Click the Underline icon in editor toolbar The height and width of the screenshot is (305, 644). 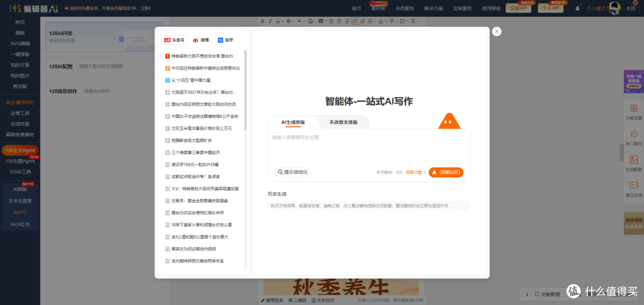277,21
